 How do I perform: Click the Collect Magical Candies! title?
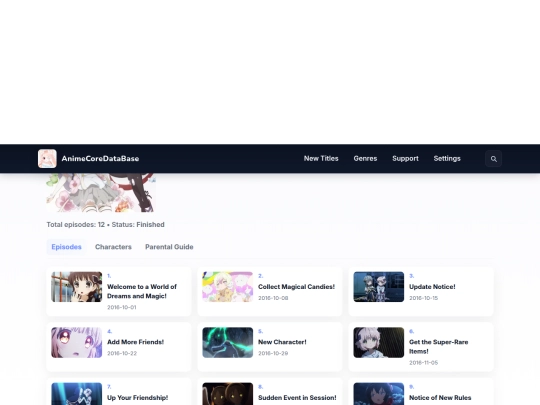297,287
